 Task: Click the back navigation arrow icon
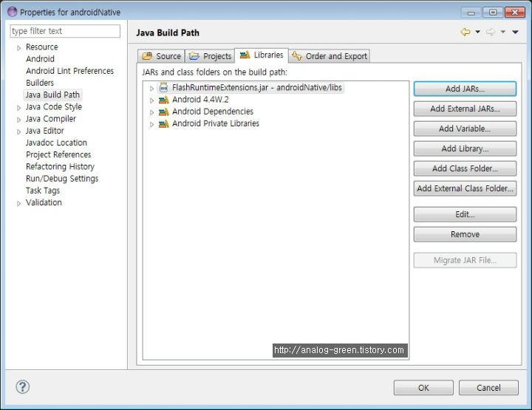pyautogui.click(x=465, y=32)
